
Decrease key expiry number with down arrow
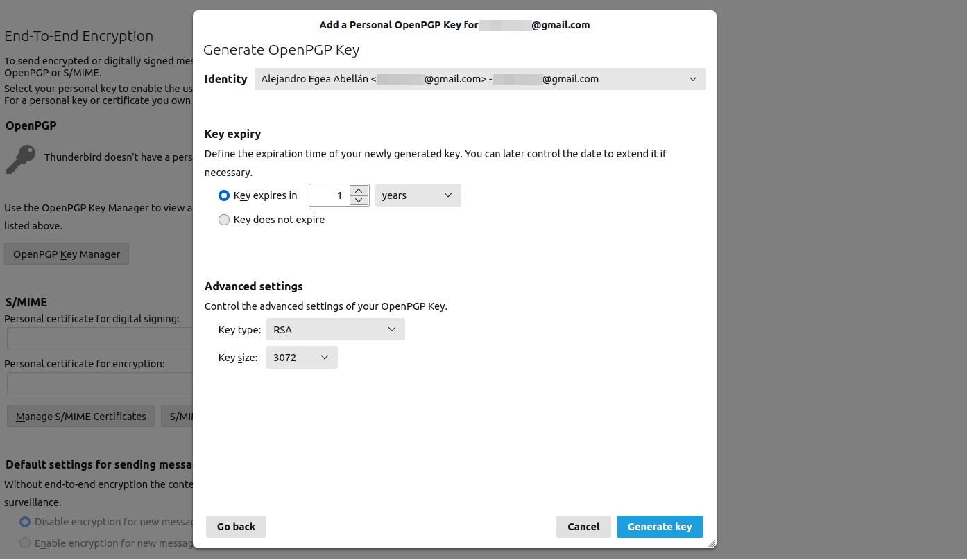359,200
